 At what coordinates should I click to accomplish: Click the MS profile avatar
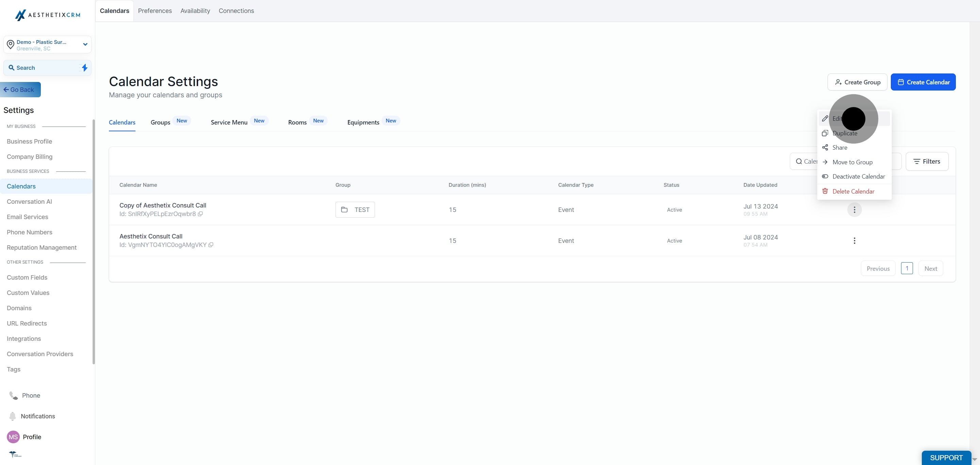point(13,437)
